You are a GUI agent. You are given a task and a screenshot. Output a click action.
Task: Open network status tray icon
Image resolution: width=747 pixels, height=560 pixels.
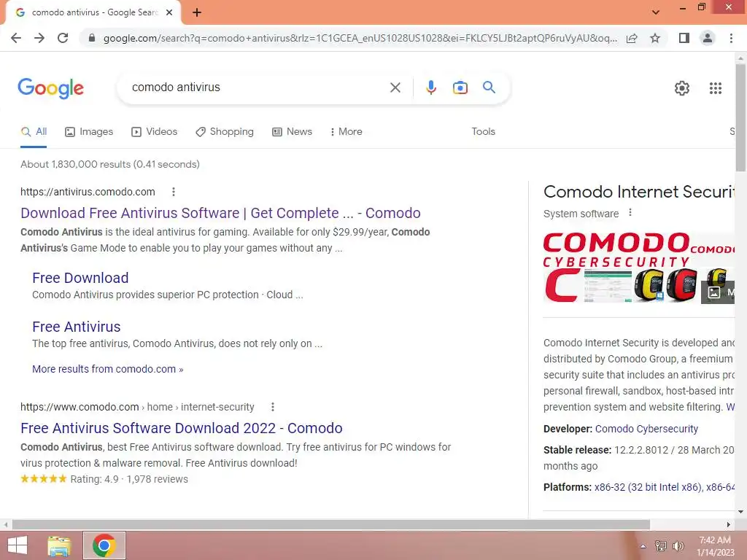tap(661, 546)
